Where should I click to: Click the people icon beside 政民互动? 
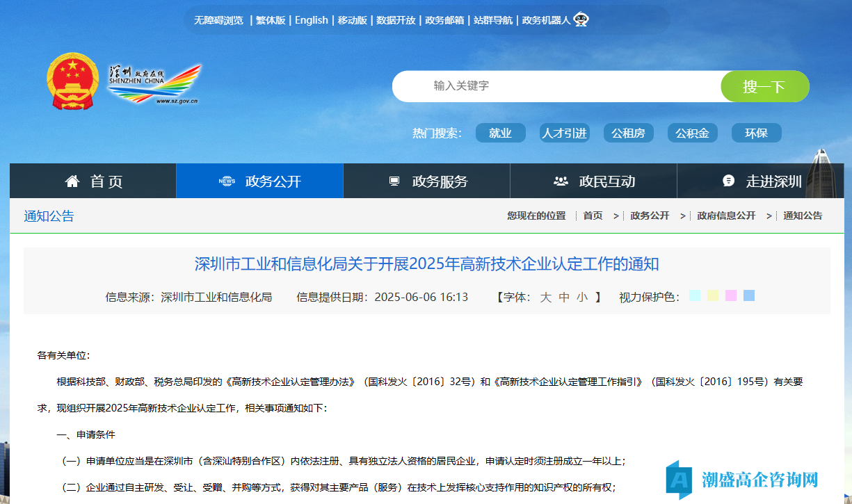[561, 181]
